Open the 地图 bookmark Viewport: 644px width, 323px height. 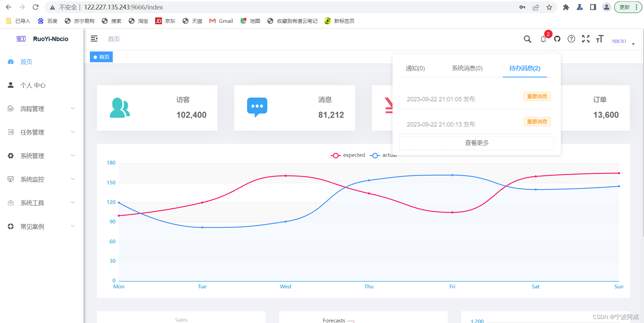pyautogui.click(x=250, y=21)
